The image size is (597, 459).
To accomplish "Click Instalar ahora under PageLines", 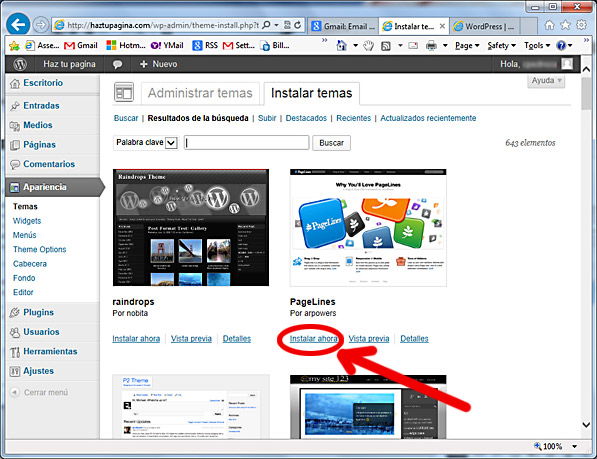I will (x=313, y=339).
